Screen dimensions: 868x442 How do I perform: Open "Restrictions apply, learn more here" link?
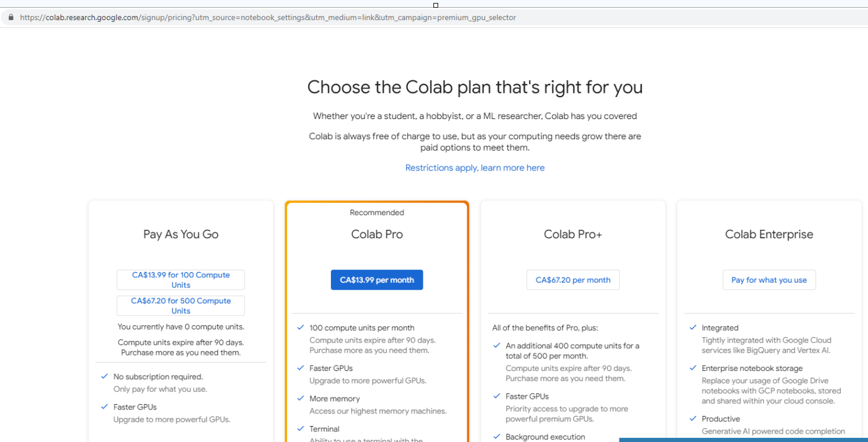coord(475,168)
